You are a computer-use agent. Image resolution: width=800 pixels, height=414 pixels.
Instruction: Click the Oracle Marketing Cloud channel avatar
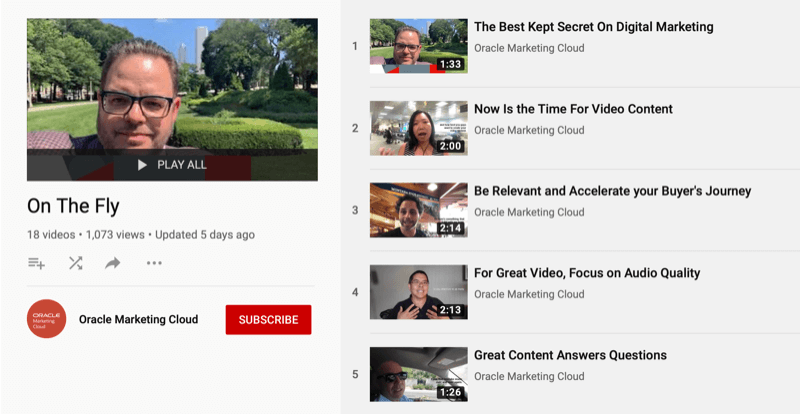46,319
